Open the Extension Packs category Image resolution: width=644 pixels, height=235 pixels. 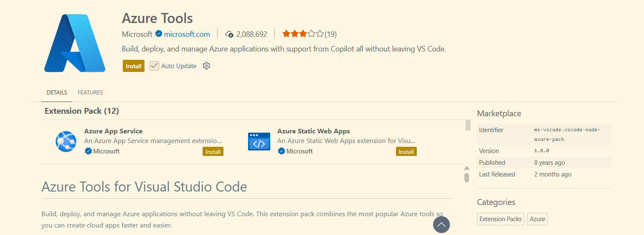click(501, 219)
